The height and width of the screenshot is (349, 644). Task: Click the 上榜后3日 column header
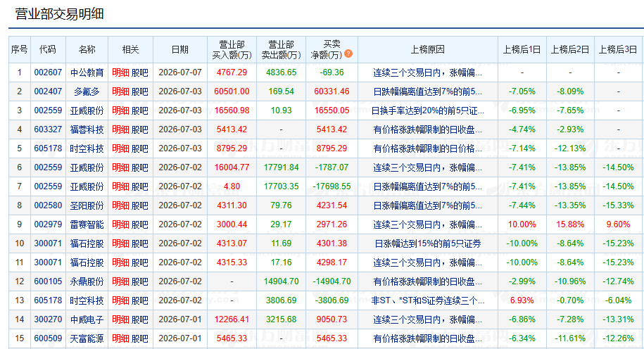pyautogui.click(x=618, y=49)
